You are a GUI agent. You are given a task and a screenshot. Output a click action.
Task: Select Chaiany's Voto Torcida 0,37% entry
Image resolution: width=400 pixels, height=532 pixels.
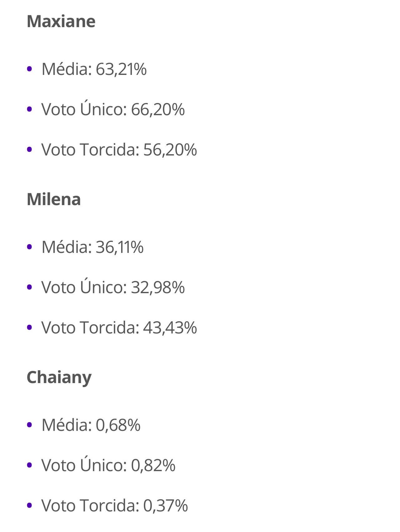click(x=115, y=506)
